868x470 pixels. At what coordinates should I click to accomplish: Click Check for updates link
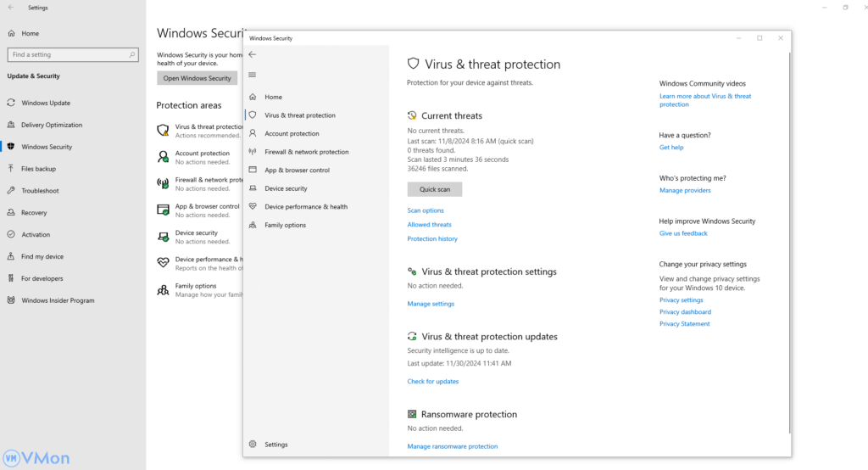(433, 381)
